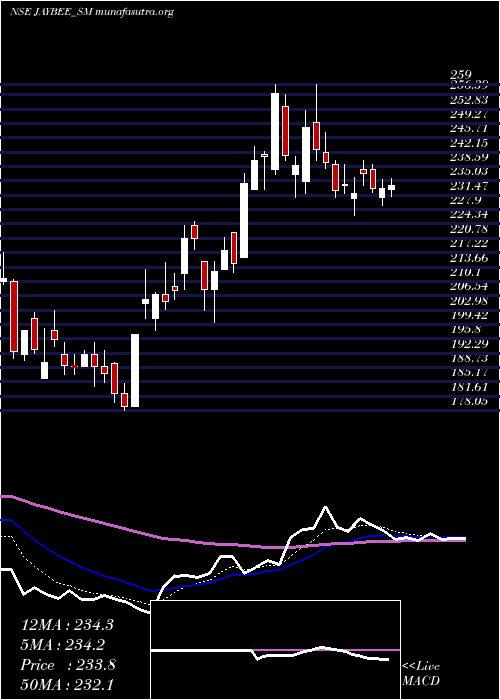Select the 202.98 price axis label
Image resolution: width=500 pixels, height=700 pixels.
[x=469, y=301]
